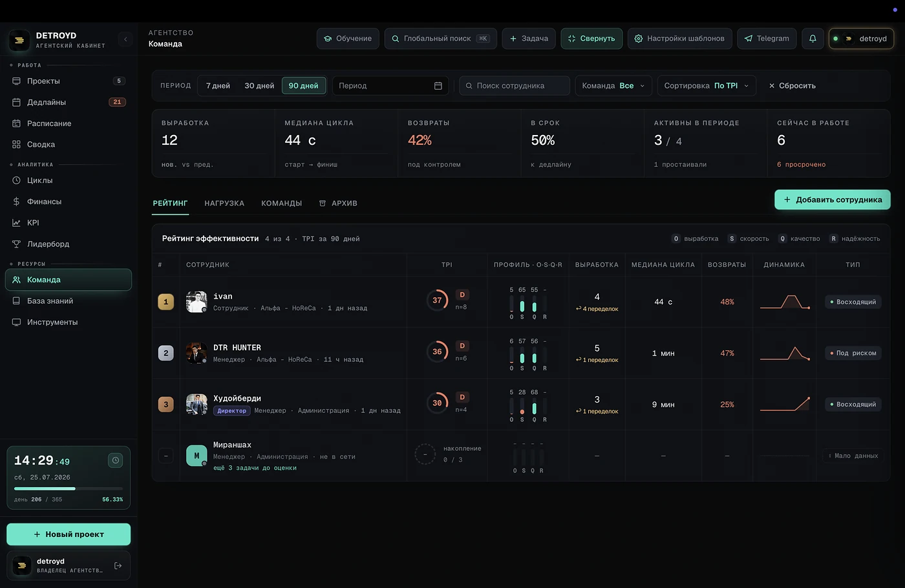Click the rank 1 badge
The width and height of the screenshot is (905, 588).
click(x=166, y=302)
